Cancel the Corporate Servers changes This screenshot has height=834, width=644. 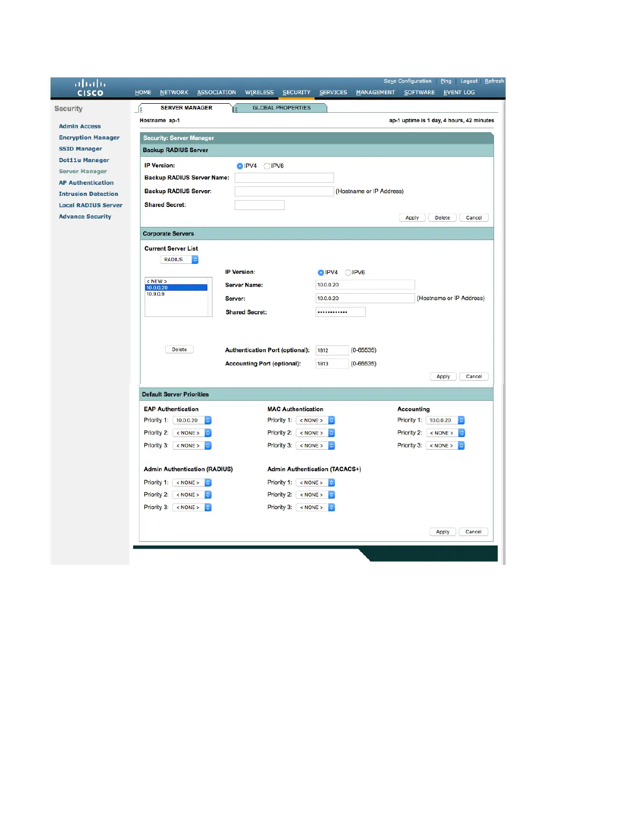pos(474,376)
